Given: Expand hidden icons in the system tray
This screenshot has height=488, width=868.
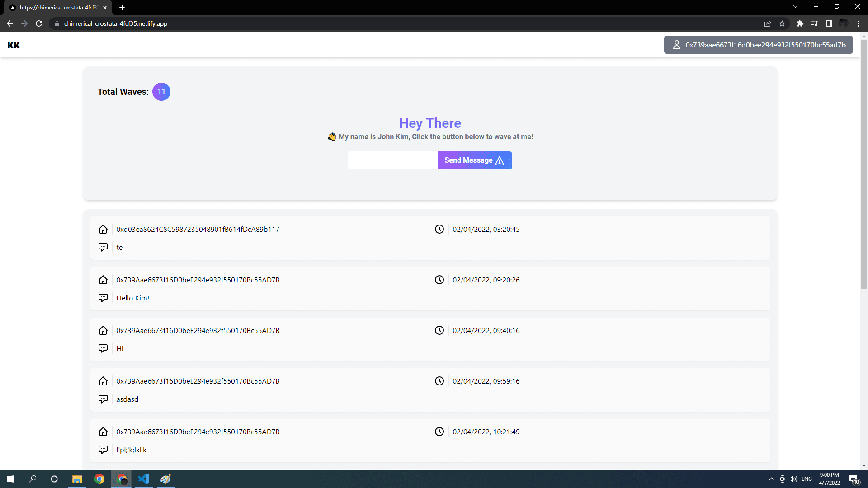Looking at the screenshot, I should coord(771,479).
